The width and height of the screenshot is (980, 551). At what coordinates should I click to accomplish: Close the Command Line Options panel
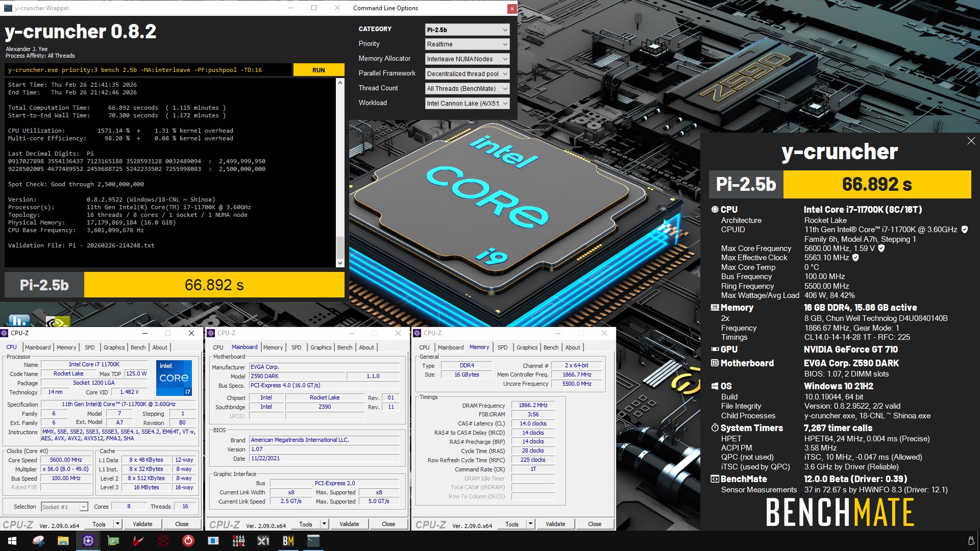511,8
